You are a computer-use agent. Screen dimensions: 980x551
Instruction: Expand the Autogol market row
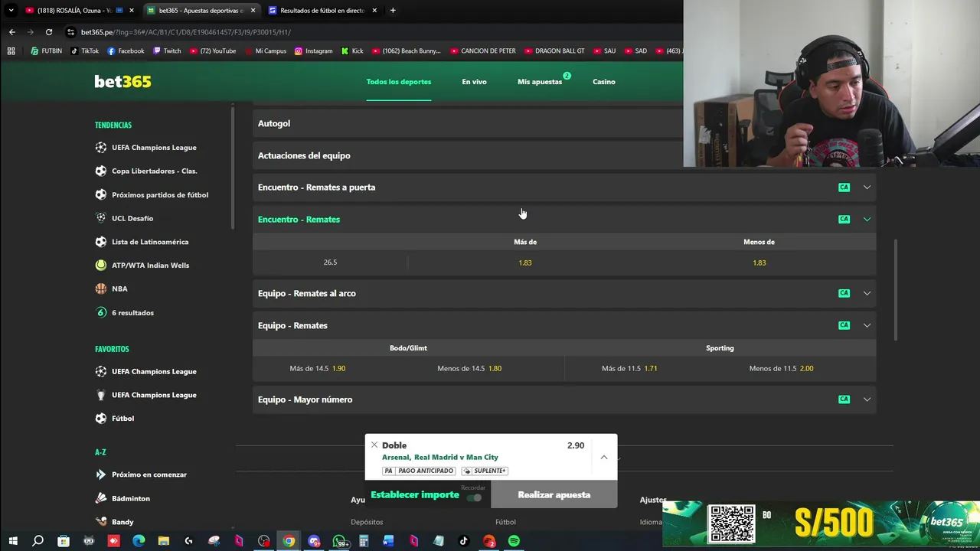point(468,123)
